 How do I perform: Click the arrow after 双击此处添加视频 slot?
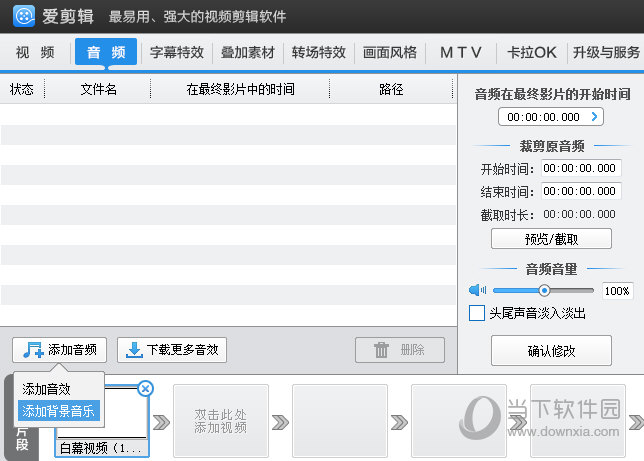pos(280,422)
